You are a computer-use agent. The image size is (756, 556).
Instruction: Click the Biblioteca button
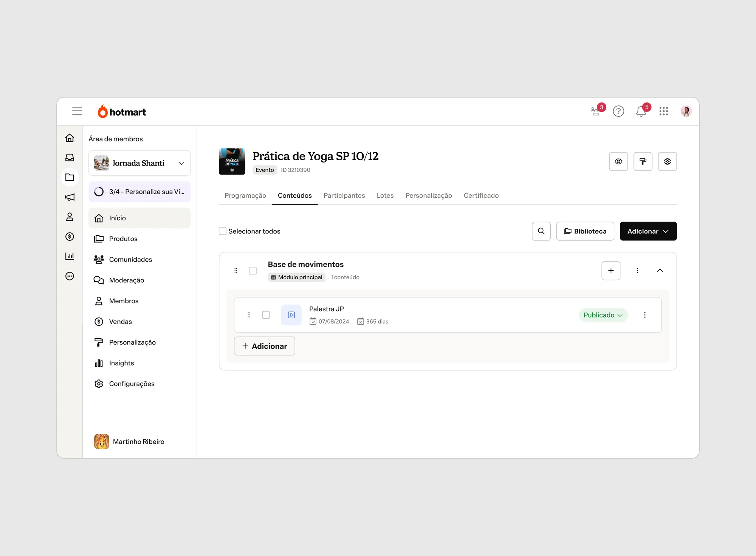click(x=585, y=231)
